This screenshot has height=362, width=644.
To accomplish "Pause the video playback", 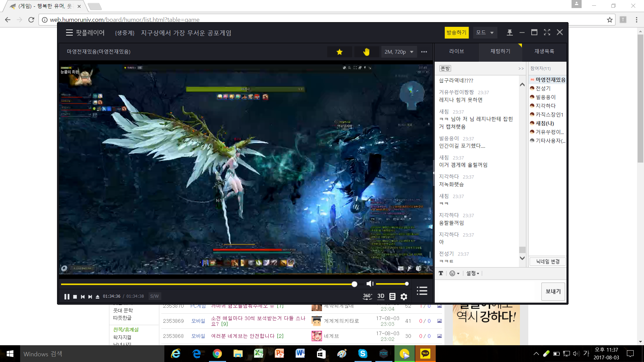I will 67,297.
